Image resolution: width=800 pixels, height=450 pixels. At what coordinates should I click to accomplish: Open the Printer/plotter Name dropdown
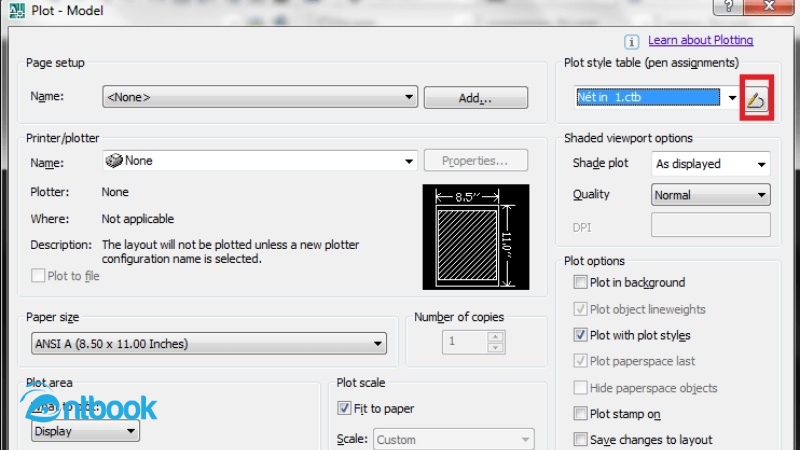coord(260,161)
